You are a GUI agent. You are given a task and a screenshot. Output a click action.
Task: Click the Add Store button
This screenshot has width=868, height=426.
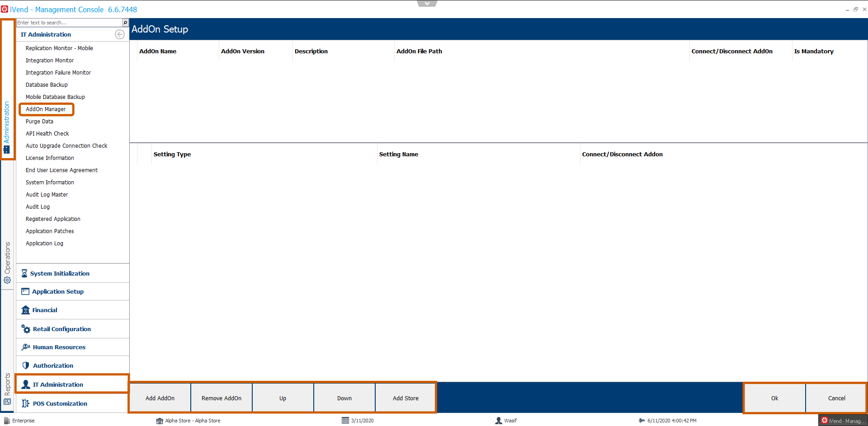(406, 398)
